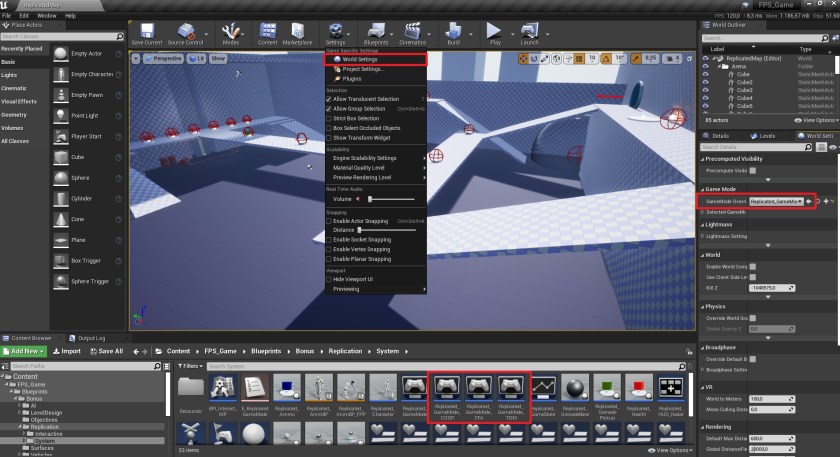Adjust the Real Time Audio Volume slider

pos(390,199)
